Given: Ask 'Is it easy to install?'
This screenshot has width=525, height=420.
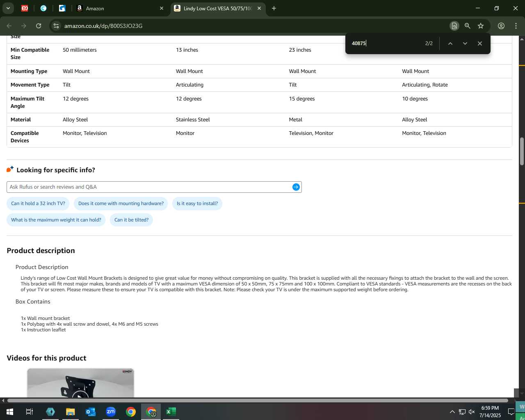Looking at the screenshot, I should click(x=197, y=203).
